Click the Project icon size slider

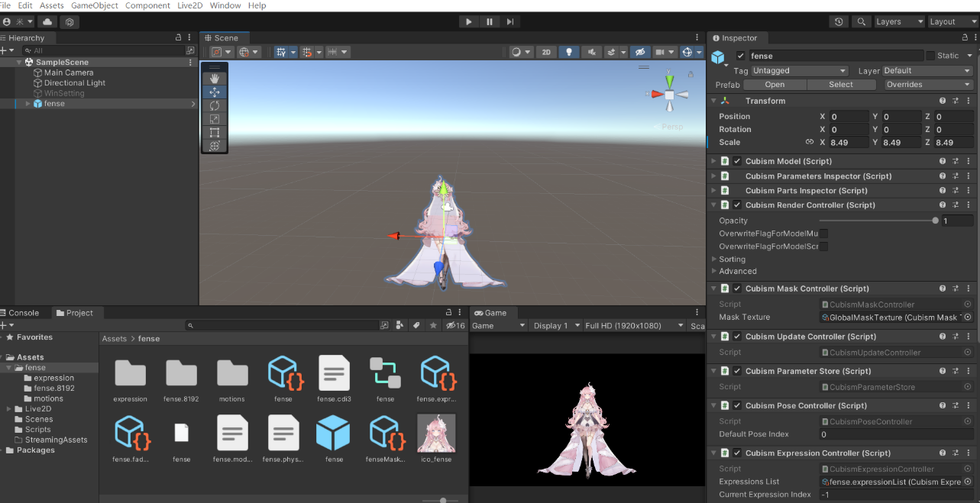pos(438,500)
